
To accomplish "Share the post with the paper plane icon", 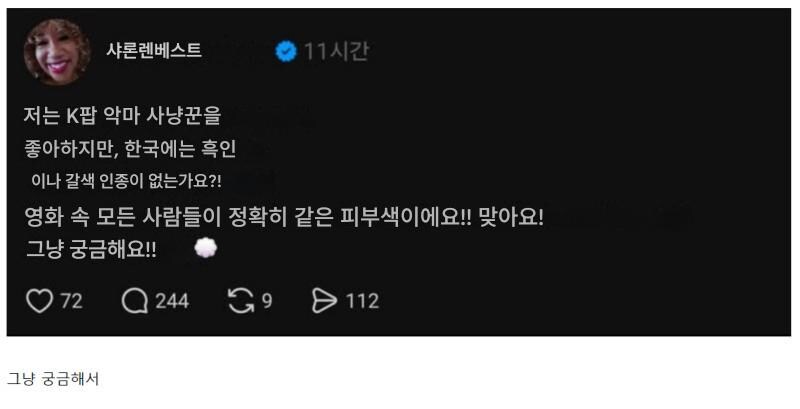I will (x=324, y=301).
